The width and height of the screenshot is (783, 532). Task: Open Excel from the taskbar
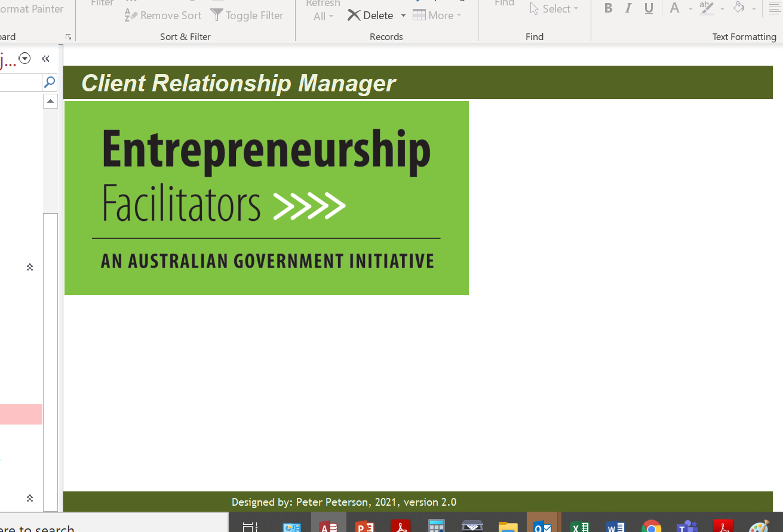click(x=579, y=527)
